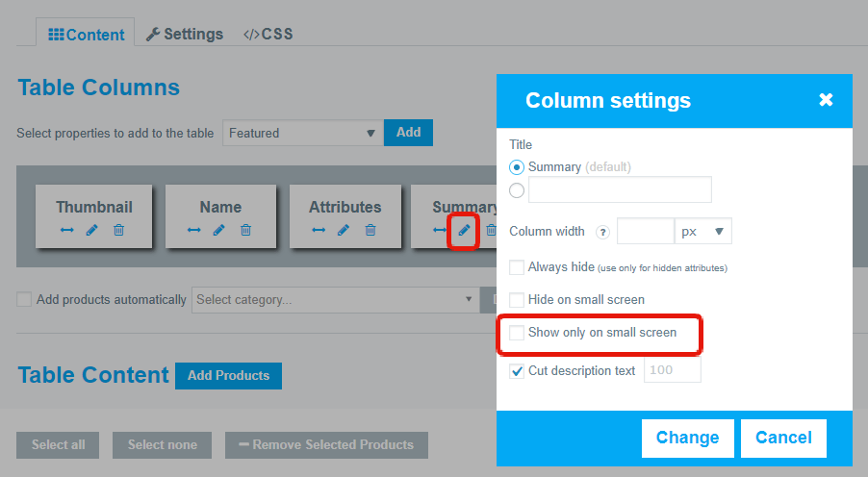The image size is (868, 477).
Task: Check Show only on small screen
Action: tap(517, 333)
